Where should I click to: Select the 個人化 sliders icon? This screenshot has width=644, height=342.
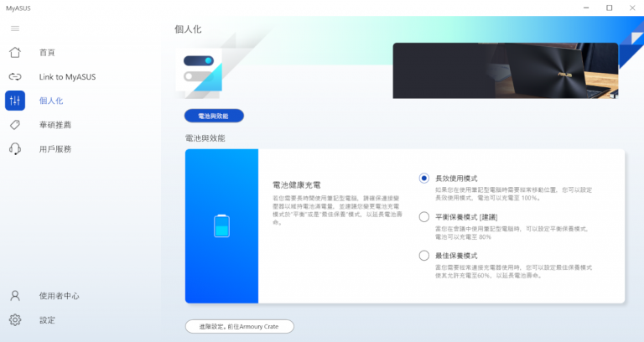[15, 101]
